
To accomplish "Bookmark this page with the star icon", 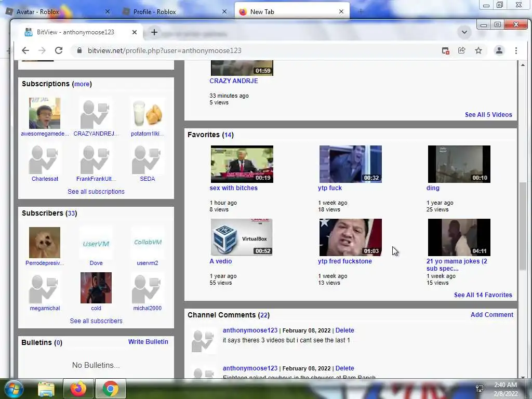I will 478,50.
